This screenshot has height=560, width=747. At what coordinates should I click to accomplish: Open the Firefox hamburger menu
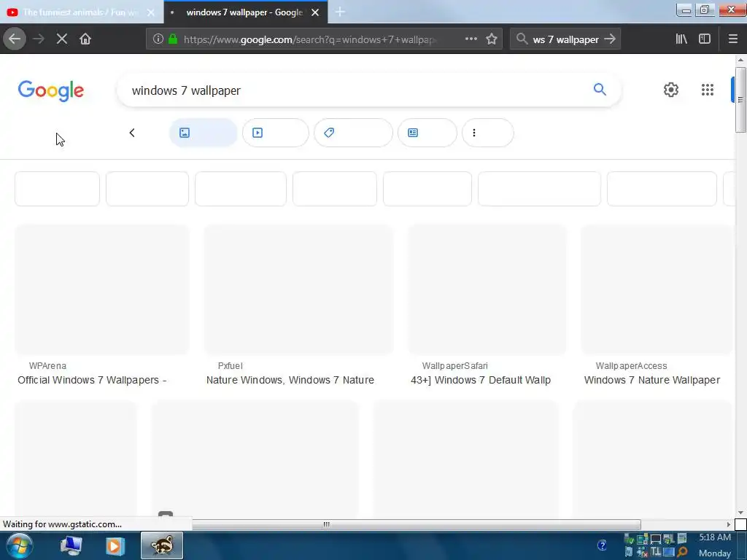733,39
